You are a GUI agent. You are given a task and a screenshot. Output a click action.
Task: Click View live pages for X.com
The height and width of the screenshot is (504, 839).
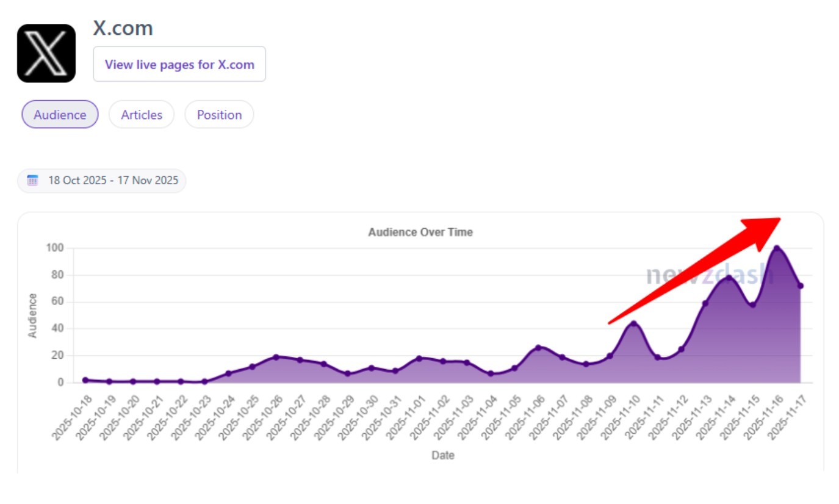tap(179, 64)
